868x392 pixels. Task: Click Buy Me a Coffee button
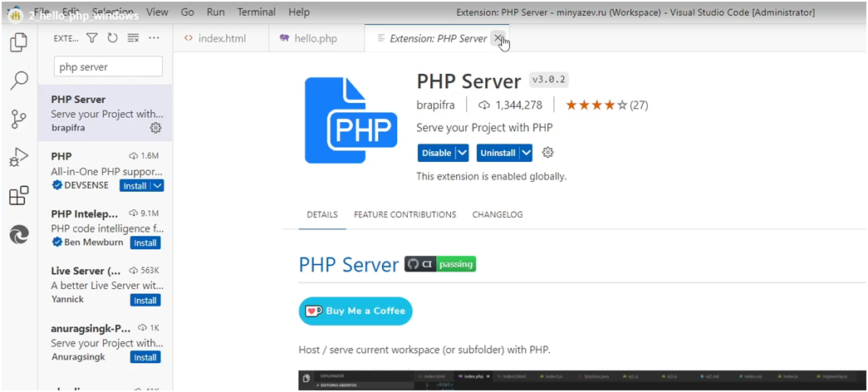(356, 311)
